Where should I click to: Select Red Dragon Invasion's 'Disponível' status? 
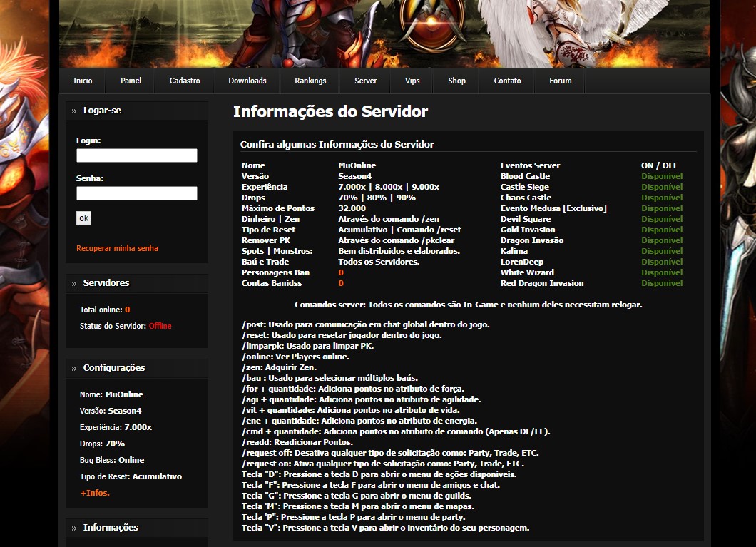pyautogui.click(x=662, y=283)
